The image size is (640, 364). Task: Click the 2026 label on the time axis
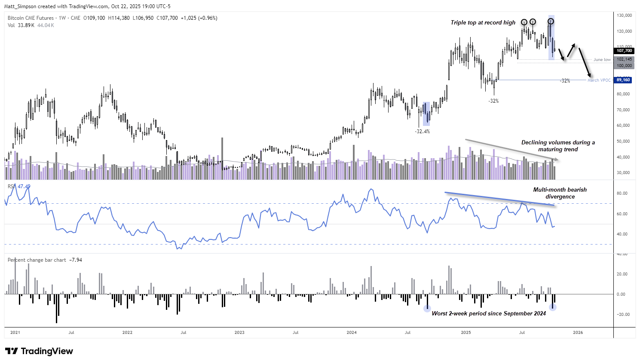(x=578, y=333)
